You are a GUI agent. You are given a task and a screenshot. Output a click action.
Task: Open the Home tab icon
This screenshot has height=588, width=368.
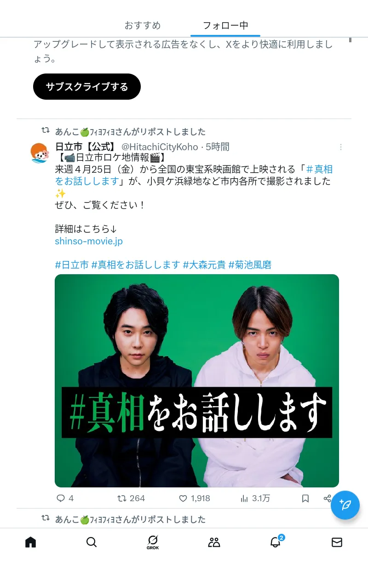[30, 542]
